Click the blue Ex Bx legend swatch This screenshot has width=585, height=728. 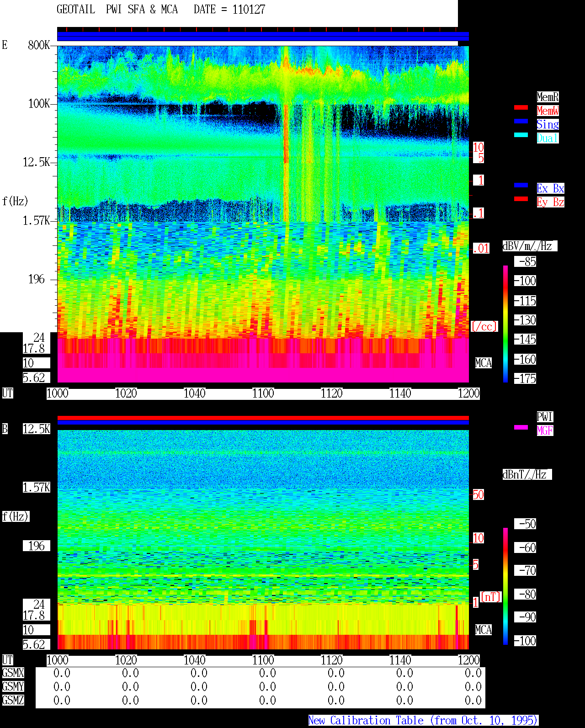tap(521, 185)
